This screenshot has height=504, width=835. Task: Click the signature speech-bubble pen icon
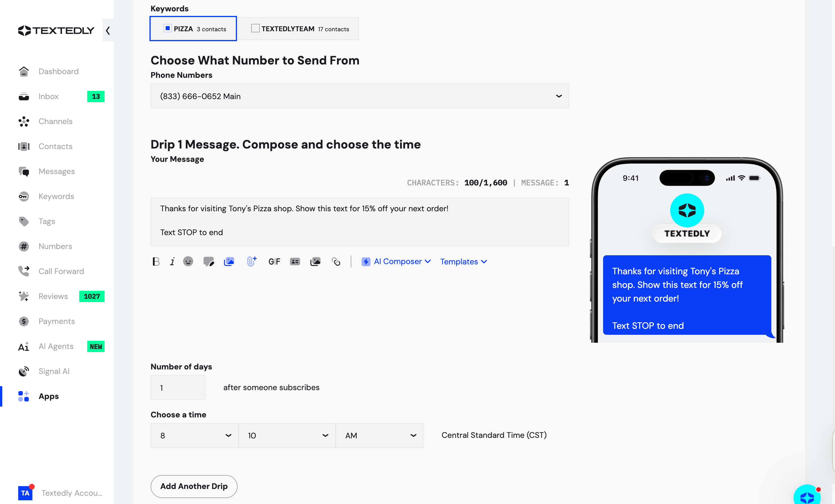tap(208, 261)
